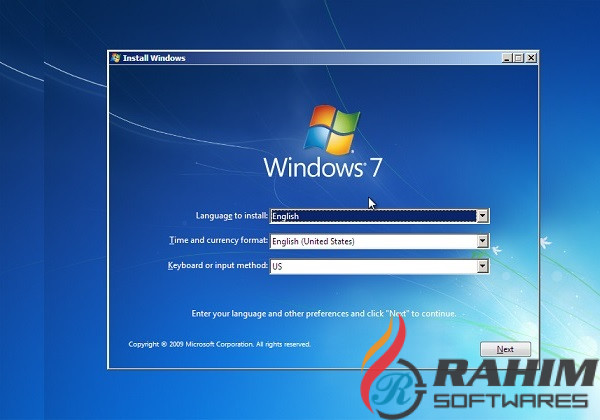Click the 'Language to install:' label
Viewport: 600px width, 420px height.
[x=232, y=216]
